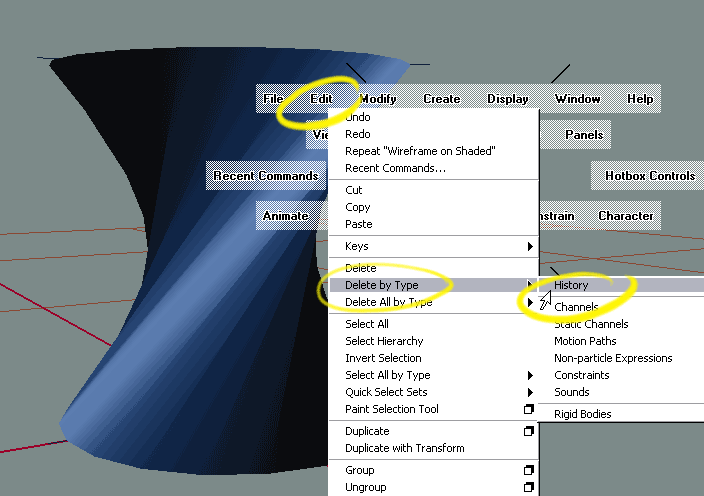Select Undo from the Edit menu

pos(358,118)
